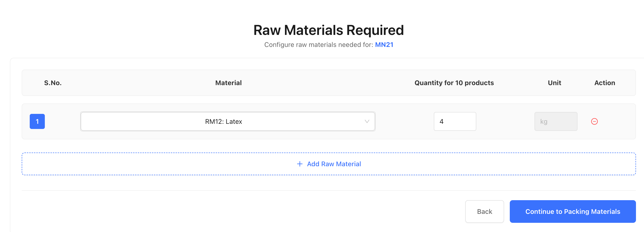Screen dimensions: 644x232
Task: Click the disabled kg unit field
Action: (x=556, y=121)
